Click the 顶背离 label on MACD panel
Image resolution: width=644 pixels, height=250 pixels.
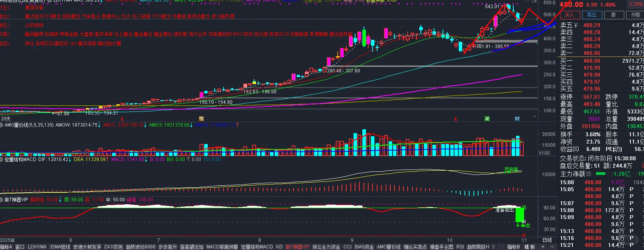pyautogui.click(x=511, y=170)
